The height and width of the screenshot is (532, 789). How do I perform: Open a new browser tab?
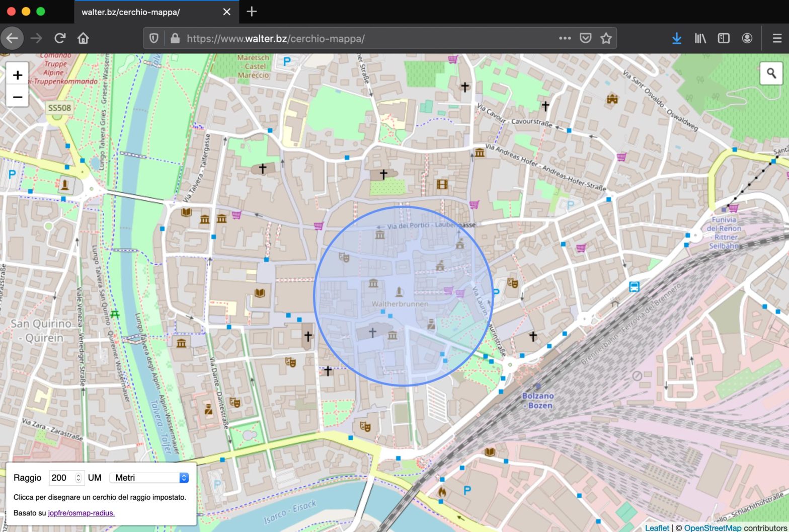tap(252, 12)
